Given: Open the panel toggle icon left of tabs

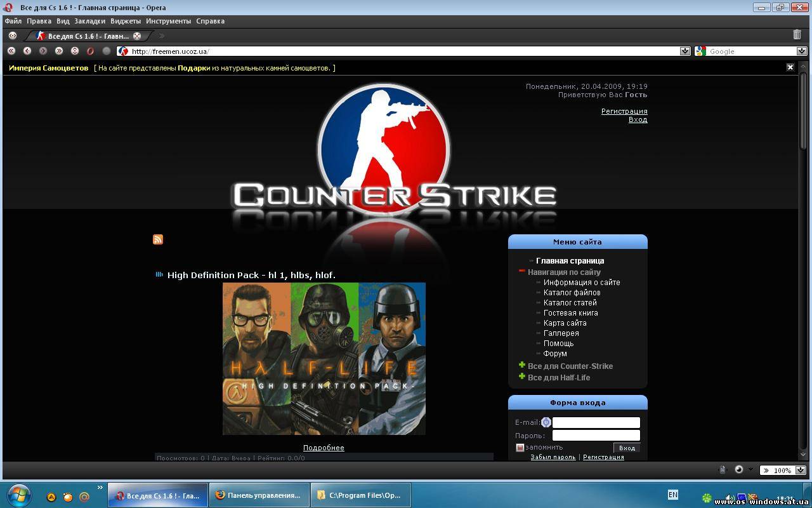Looking at the screenshot, I should [12, 36].
